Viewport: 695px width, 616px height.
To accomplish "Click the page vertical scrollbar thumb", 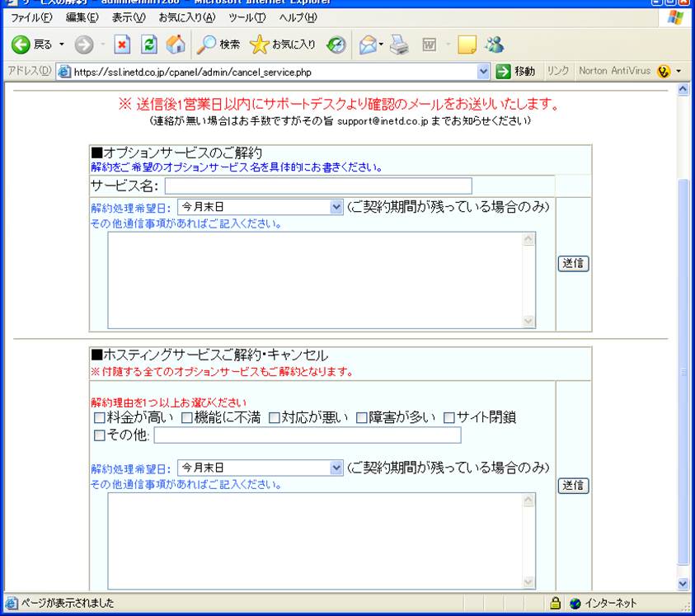I will pyautogui.click(x=683, y=372).
